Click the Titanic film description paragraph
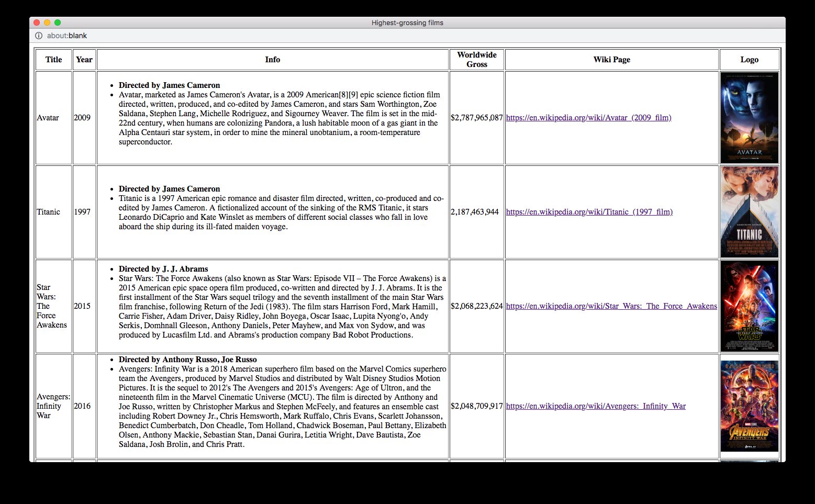815x504 pixels. (281, 212)
